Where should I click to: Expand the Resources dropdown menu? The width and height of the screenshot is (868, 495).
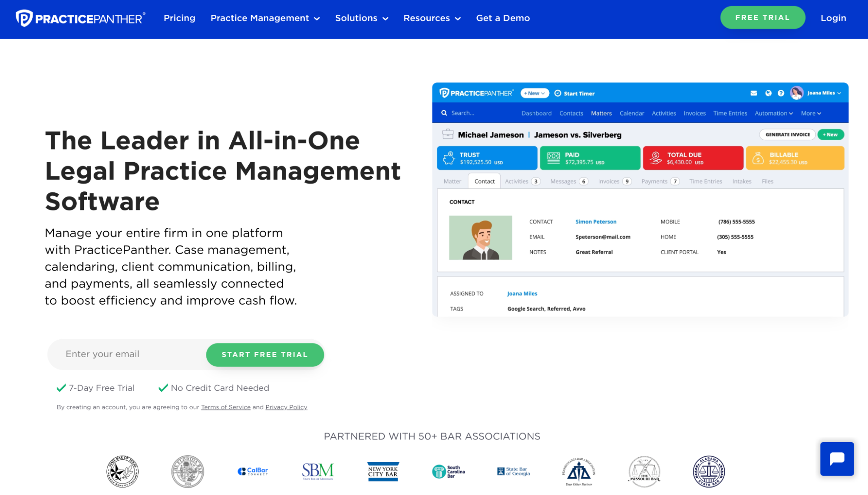click(x=432, y=18)
